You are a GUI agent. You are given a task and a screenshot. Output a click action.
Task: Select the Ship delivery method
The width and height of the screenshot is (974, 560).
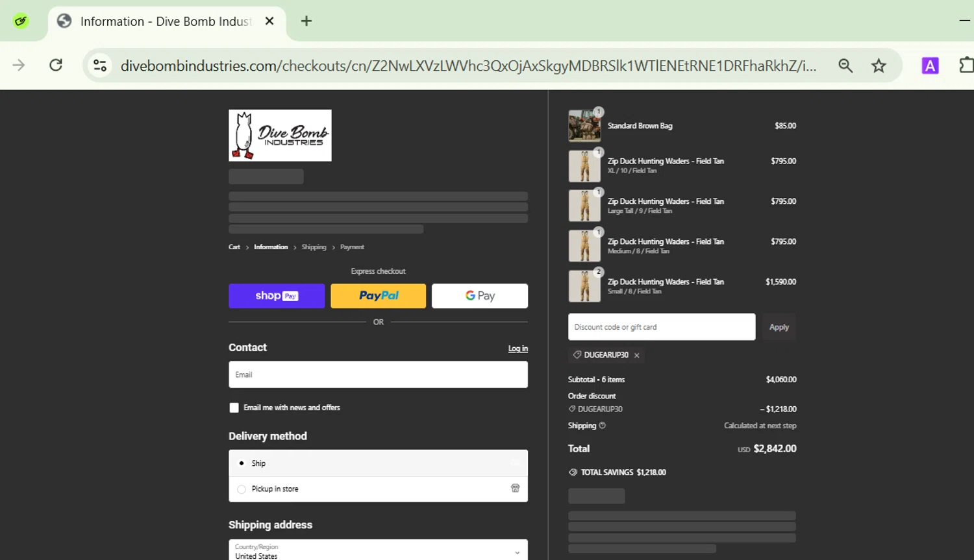click(242, 463)
